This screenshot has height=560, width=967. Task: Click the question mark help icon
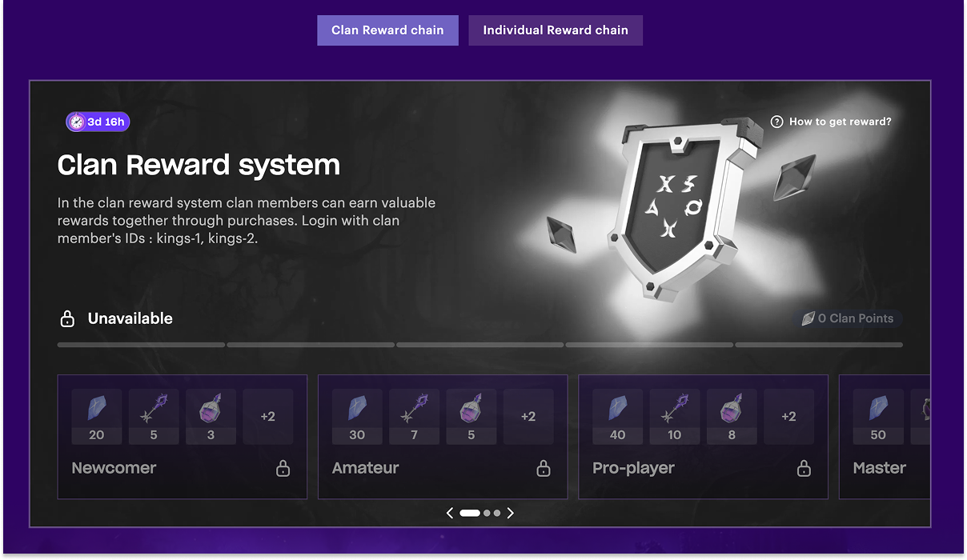click(x=776, y=122)
